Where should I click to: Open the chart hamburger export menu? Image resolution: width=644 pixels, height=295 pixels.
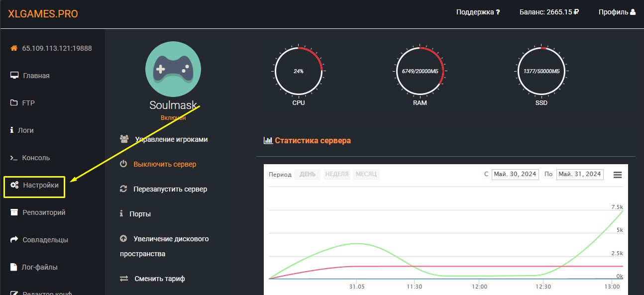[618, 175]
